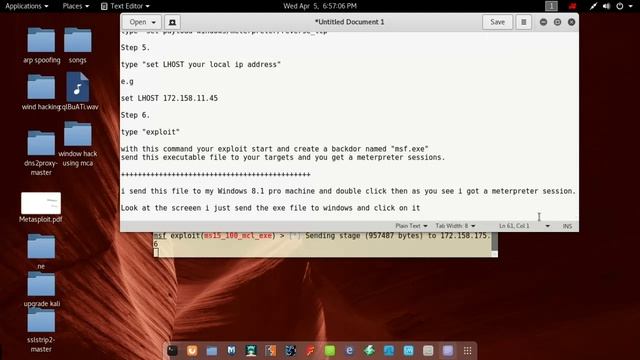
Task: Open the light gray dock icon
Action: [428, 350]
